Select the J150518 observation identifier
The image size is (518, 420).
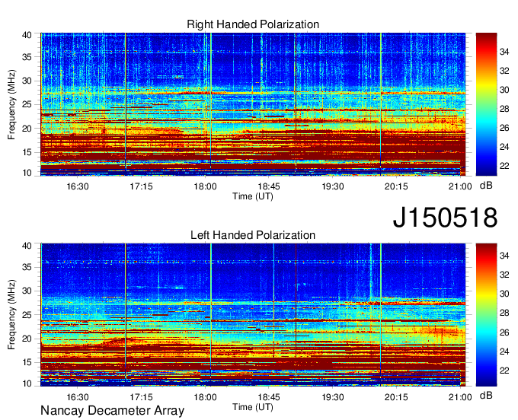coord(445,218)
